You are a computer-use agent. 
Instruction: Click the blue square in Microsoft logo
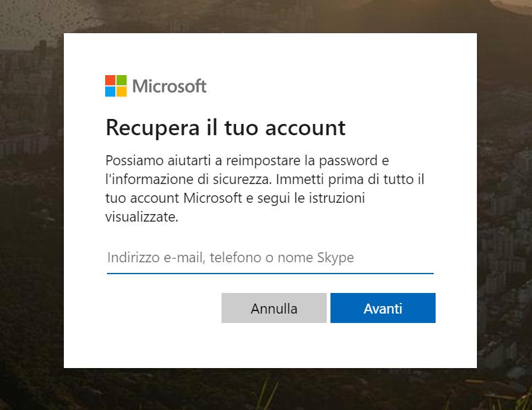(110, 91)
